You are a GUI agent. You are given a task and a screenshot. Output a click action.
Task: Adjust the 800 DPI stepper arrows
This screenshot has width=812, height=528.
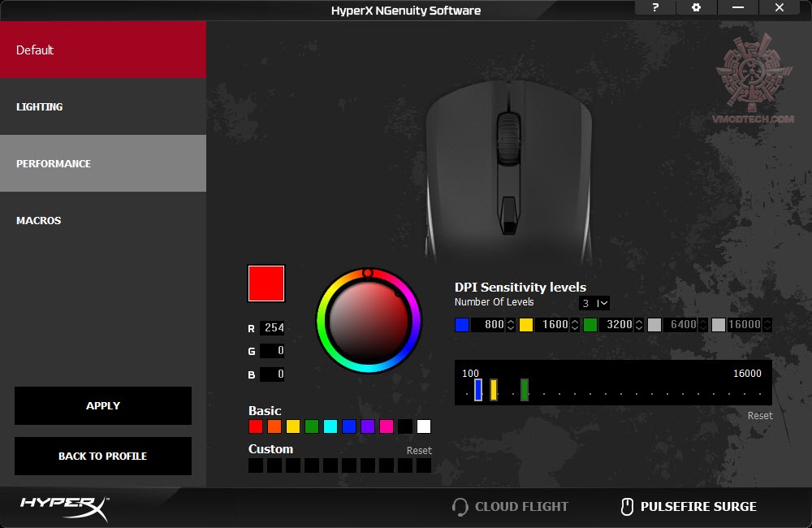pos(511,324)
